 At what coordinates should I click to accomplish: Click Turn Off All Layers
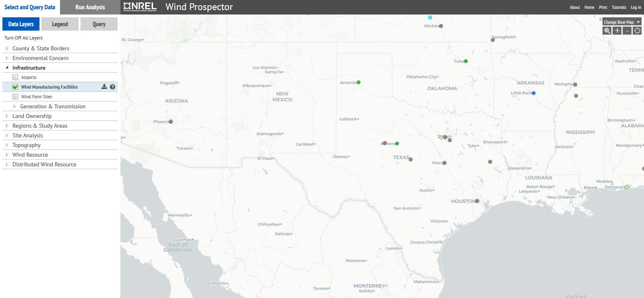(23, 38)
